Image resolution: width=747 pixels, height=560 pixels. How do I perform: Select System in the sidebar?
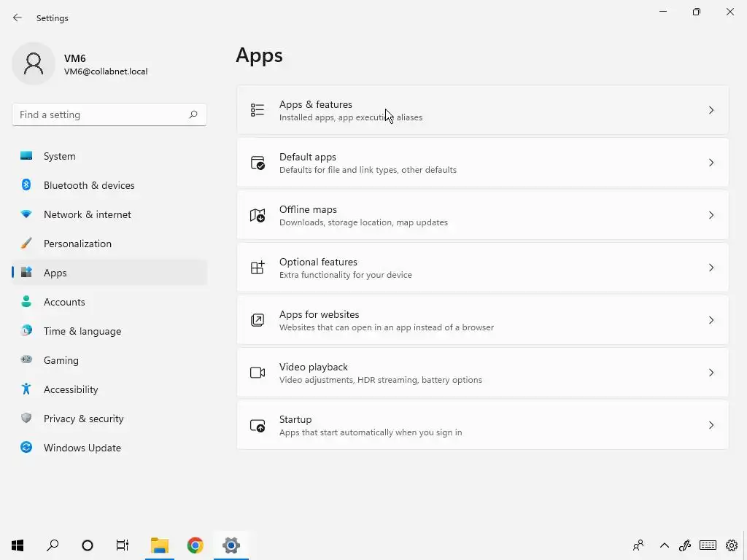pyautogui.click(x=59, y=156)
